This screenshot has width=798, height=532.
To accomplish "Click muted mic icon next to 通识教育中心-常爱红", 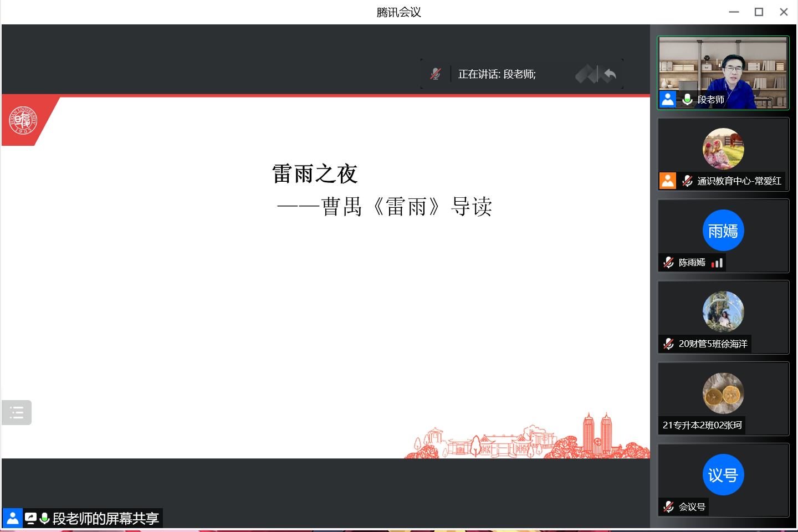I will (x=687, y=181).
